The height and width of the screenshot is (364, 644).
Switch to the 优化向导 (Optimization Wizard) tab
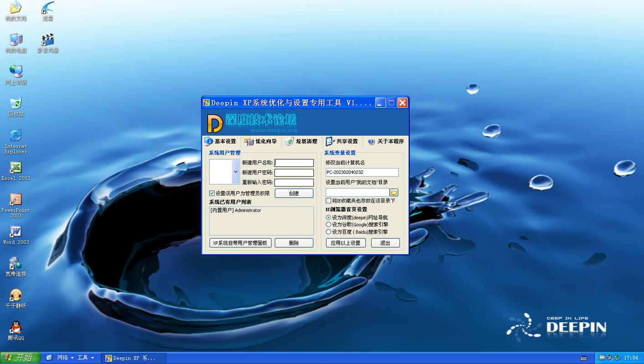click(x=261, y=142)
